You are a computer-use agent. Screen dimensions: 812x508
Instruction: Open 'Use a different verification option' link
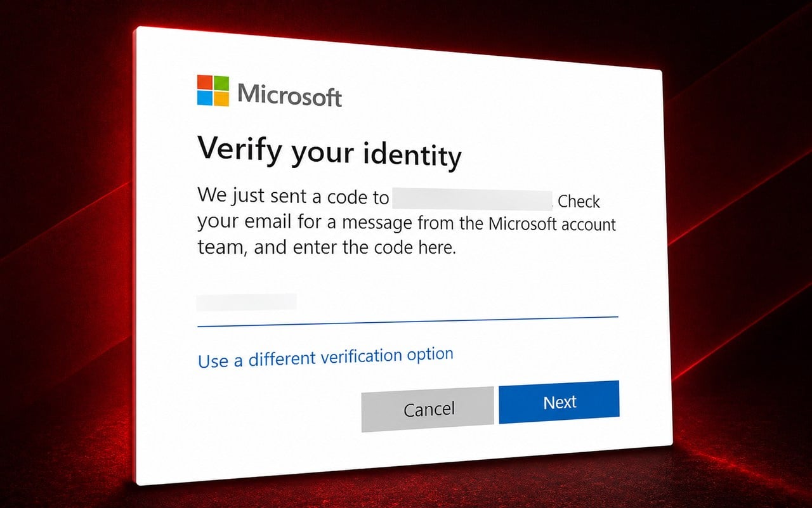(325, 358)
